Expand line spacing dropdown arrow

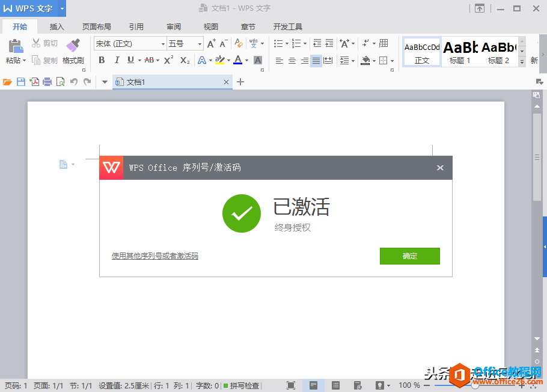point(353,61)
